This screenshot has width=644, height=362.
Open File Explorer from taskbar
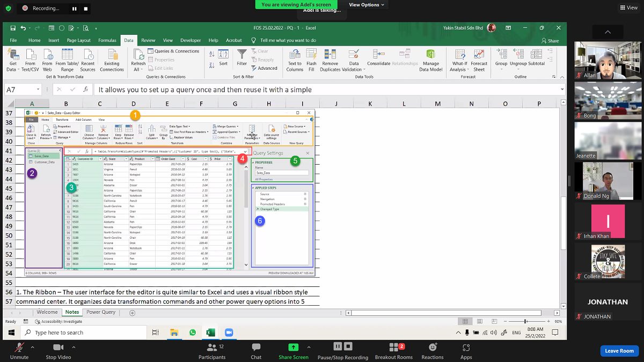(x=174, y=333)
